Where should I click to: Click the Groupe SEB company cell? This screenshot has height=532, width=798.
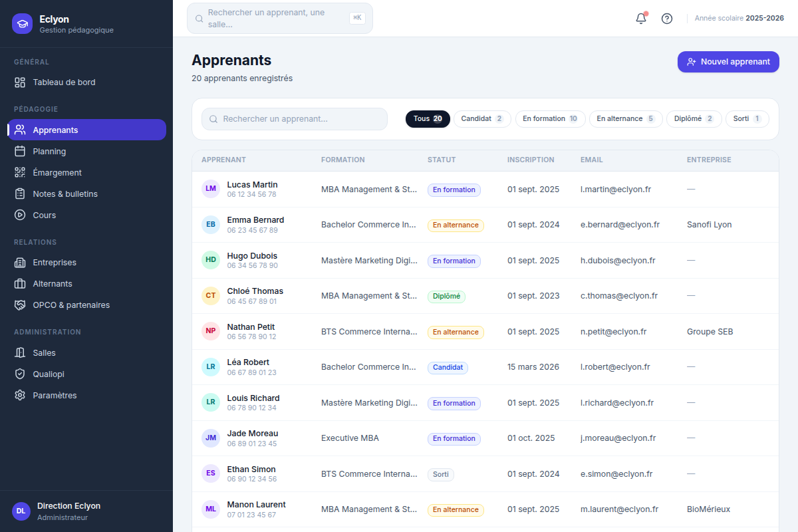click(710, 332)
